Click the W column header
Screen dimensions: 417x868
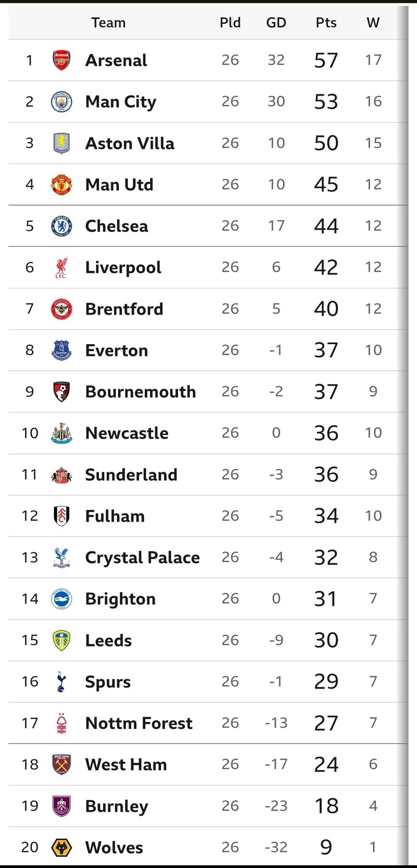(x=373, y=23)
